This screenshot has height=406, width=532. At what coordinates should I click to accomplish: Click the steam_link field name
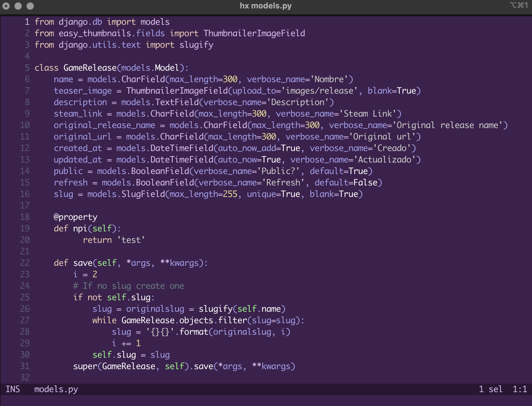[78, 114]
